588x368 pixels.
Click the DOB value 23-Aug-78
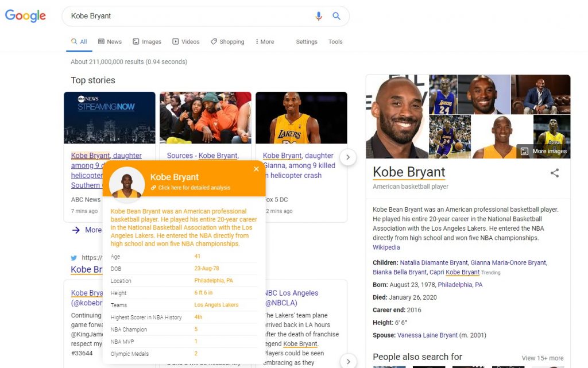click(207, 268)
